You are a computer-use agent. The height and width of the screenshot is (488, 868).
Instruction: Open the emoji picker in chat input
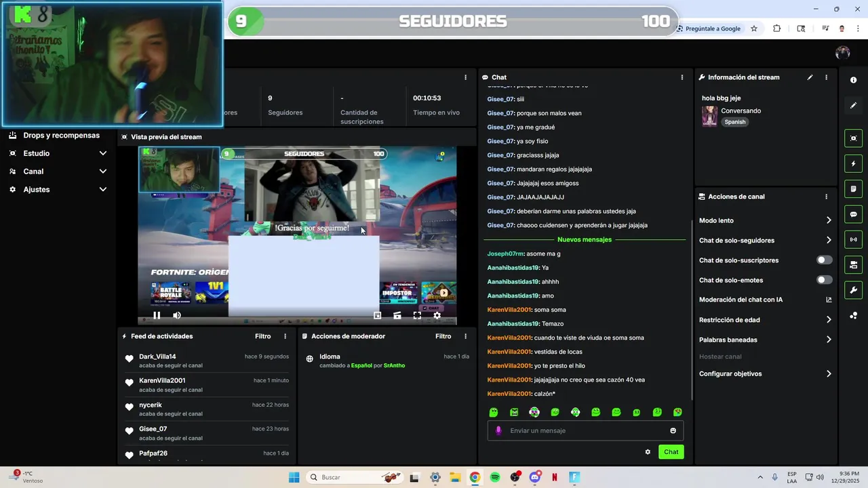coord(673,430)
